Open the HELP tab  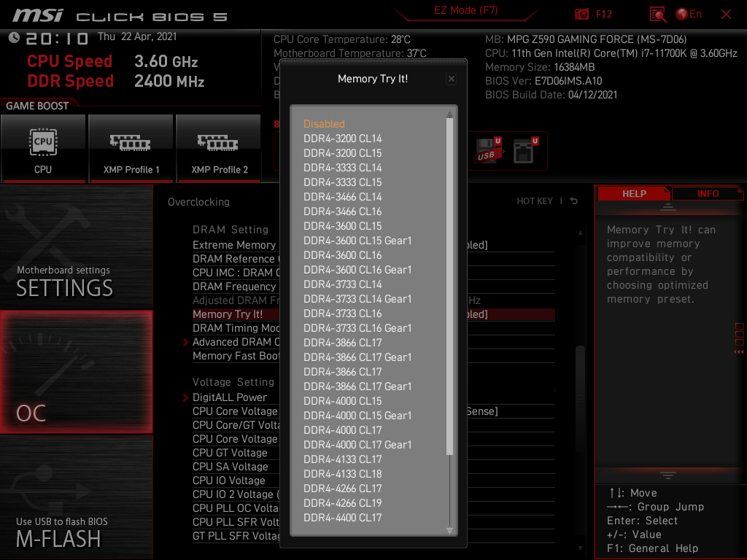(634, 194)
